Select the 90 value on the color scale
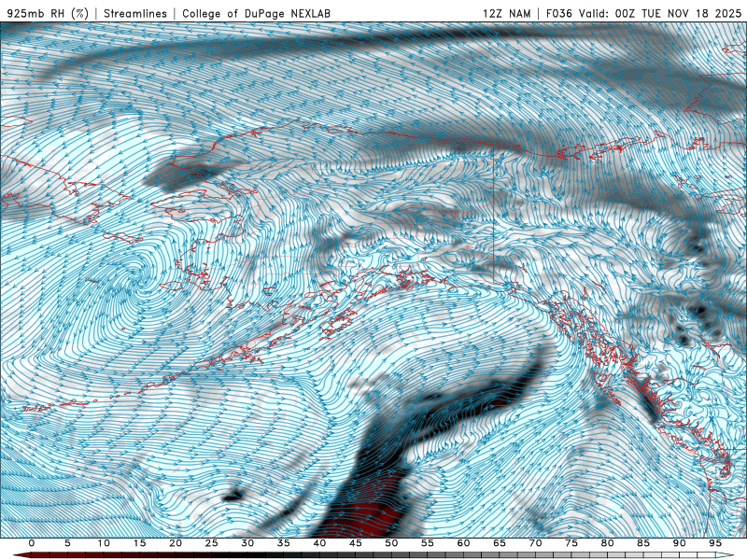The image size is (747, 560). point(679,543)
